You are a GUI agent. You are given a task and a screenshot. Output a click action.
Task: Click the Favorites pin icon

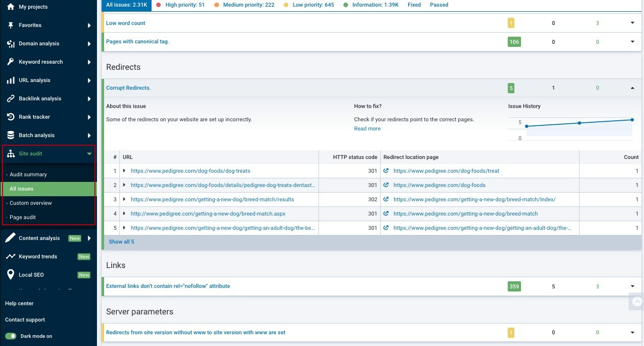11,25
